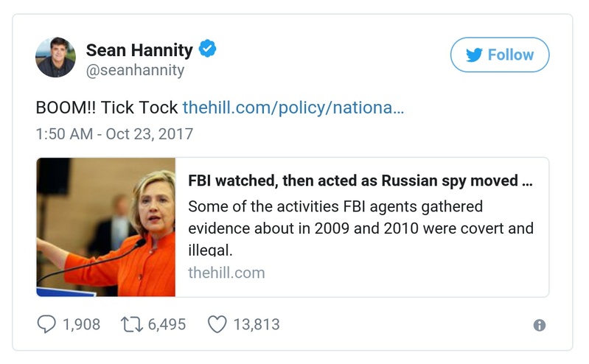Viewport: 589px width, 364px height.
Task: Click the 13,813 likes count
Action: [257, 324]
